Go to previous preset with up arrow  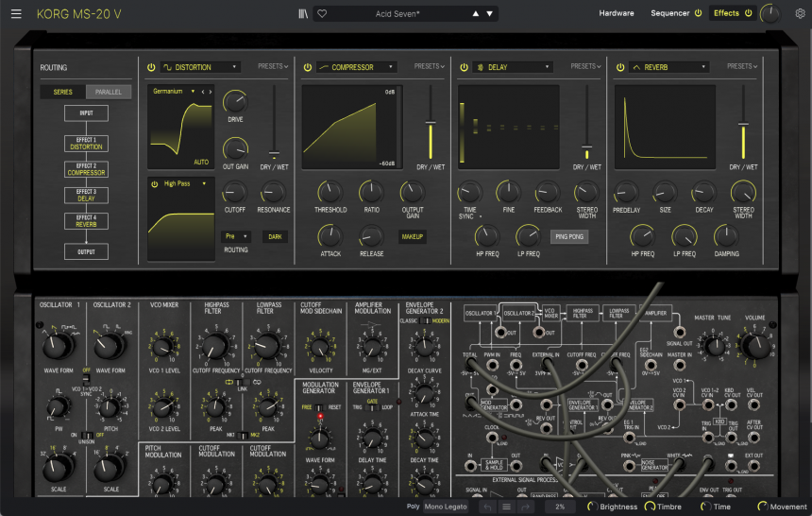click(475, 14)
